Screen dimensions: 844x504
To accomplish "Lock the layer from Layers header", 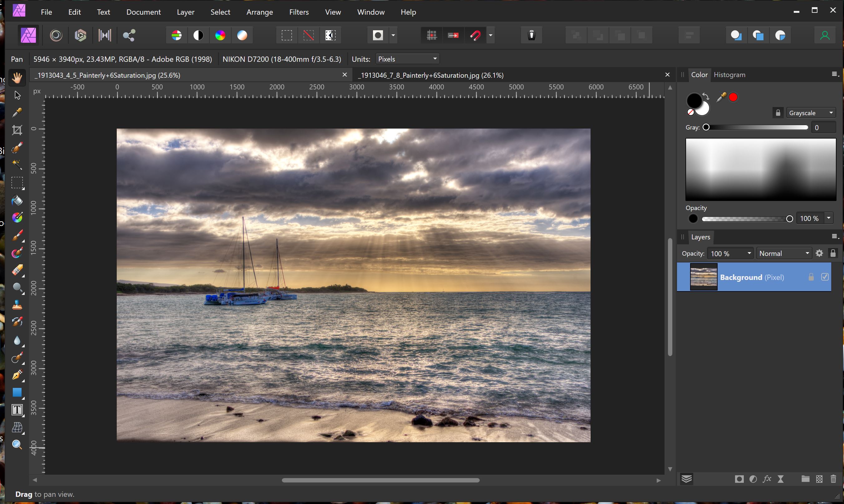I will [833, 253].
